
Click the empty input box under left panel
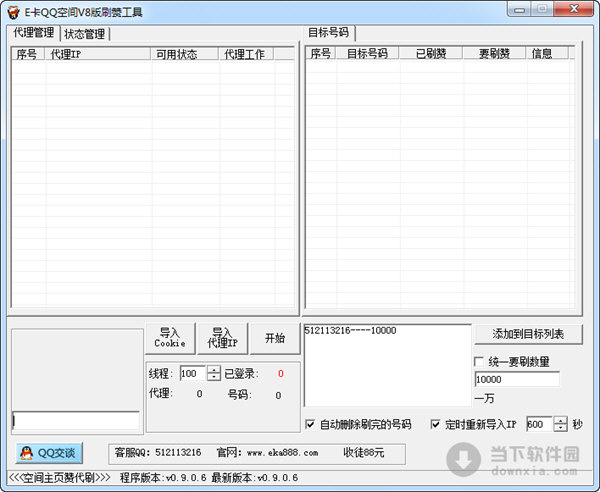(x=76, y=421)
